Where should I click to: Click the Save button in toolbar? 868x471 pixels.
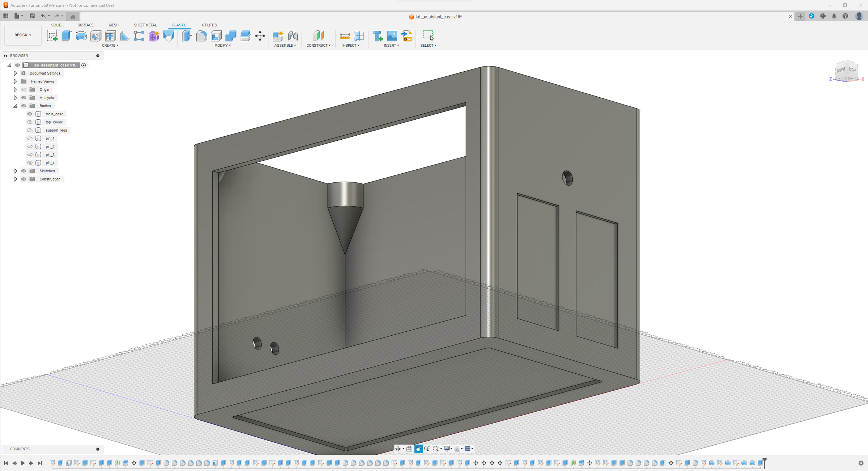tap(32, 16)
